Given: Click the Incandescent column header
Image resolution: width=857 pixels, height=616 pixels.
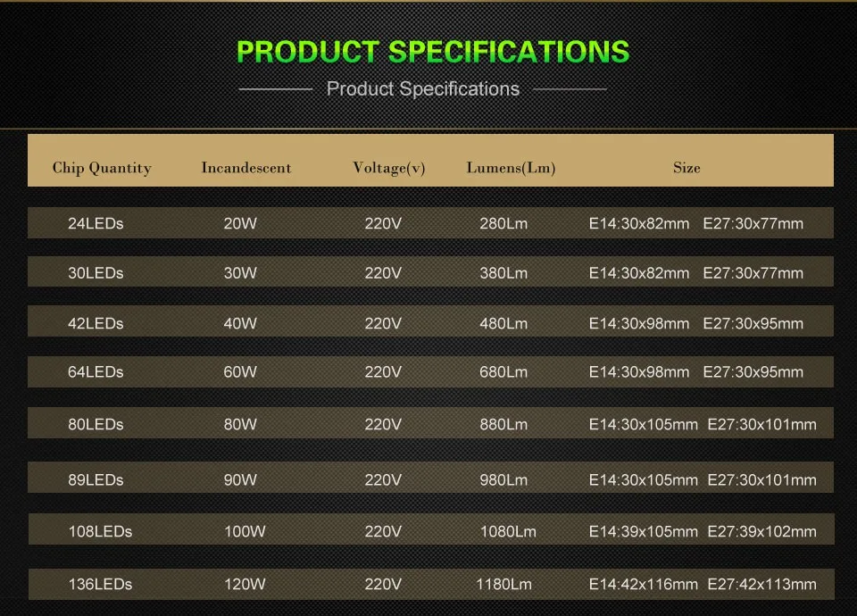Looking at the screenshot, I should coord(246,168).
